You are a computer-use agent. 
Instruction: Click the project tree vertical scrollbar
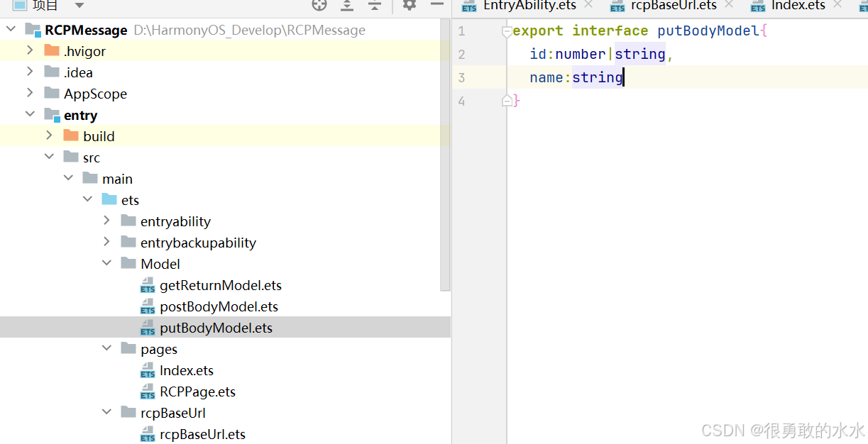tap(446, 156)
